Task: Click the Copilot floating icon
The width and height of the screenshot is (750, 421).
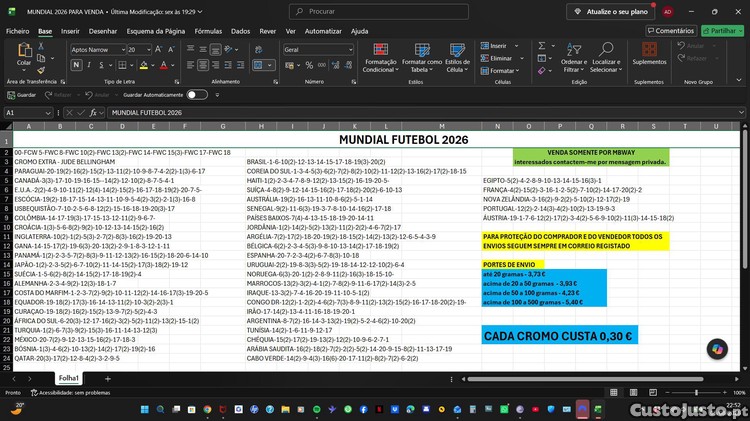Action: (717, 349)
